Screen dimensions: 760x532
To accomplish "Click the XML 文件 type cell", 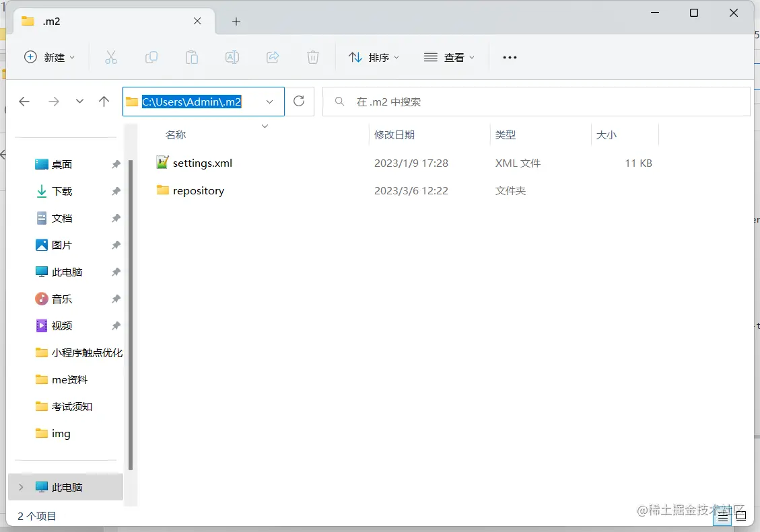I will click(518, 163).
